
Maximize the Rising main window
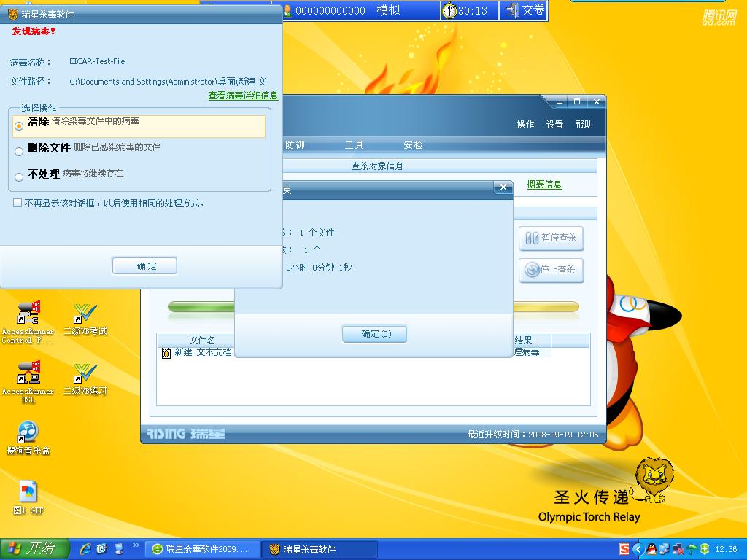(x=577, y=101)
